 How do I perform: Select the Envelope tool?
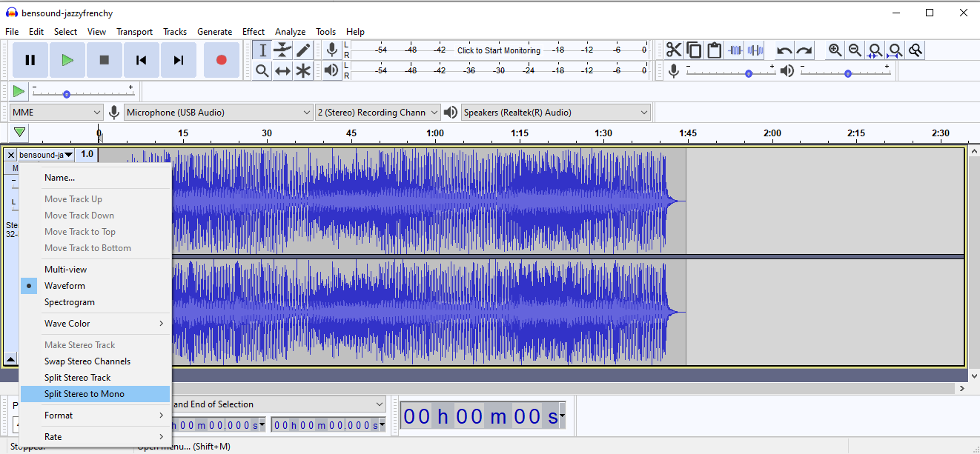point(282,50)
